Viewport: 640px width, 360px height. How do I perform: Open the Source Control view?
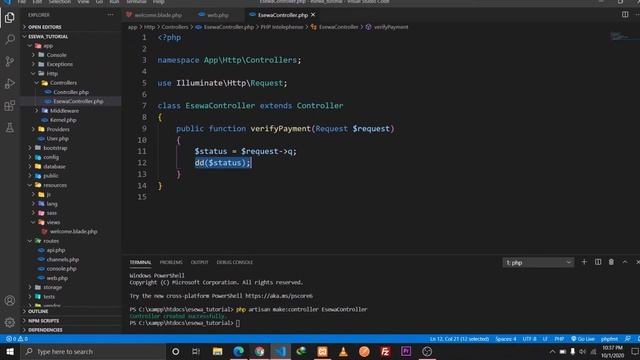click(10, 62)
